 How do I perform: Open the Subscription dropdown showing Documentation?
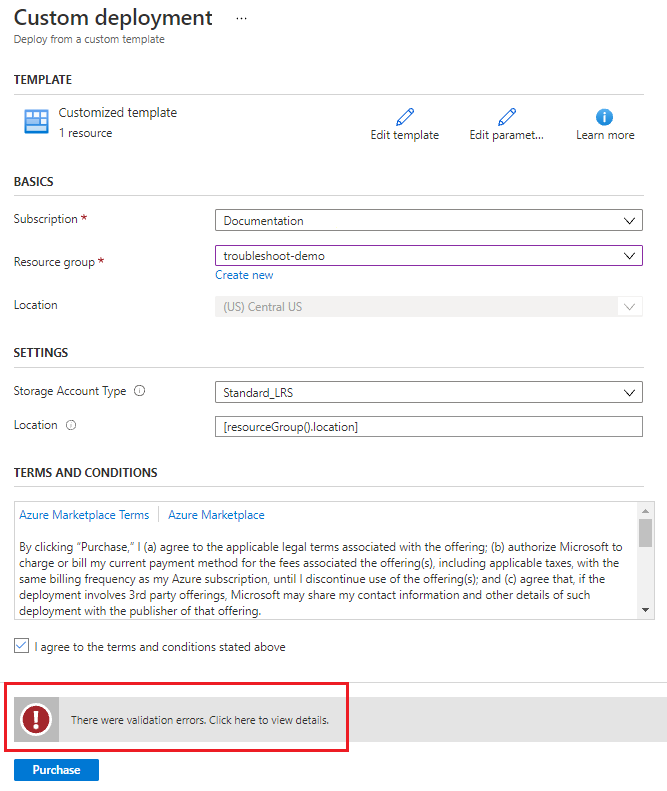(428, 220)
